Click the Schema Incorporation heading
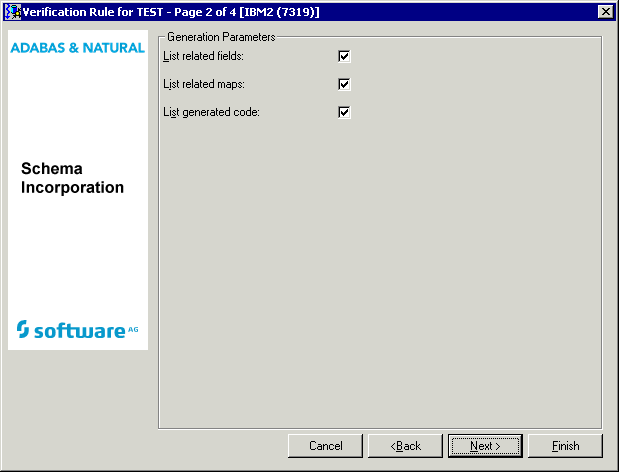 [72, 178]
